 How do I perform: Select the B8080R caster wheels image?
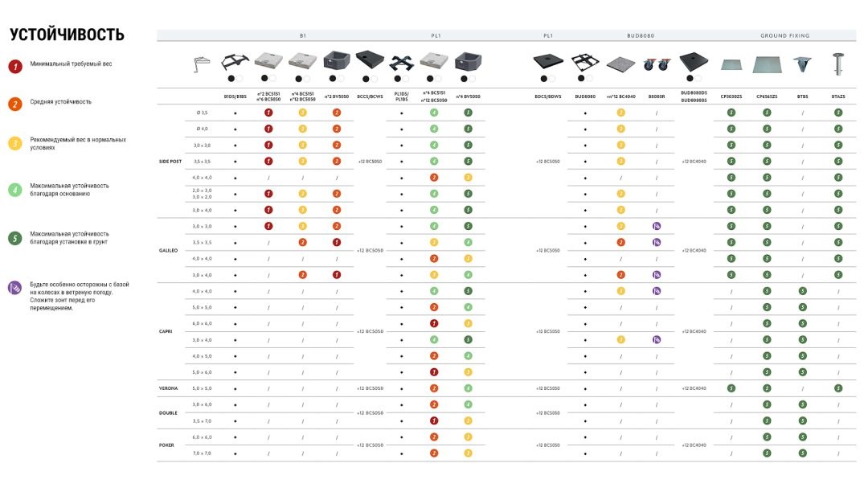point(657,65)
